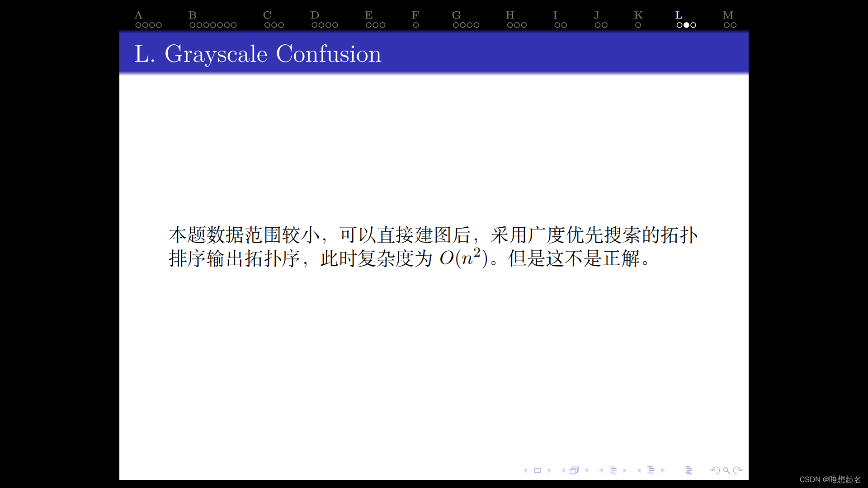Click the search magnifier navigation icon
This screenshot has height=488, width=868.
tap(726, 470)
